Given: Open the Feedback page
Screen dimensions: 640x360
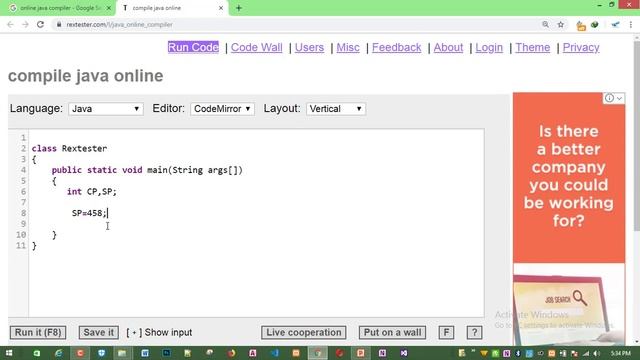Looking at the screenshot, I should [396, 47].
